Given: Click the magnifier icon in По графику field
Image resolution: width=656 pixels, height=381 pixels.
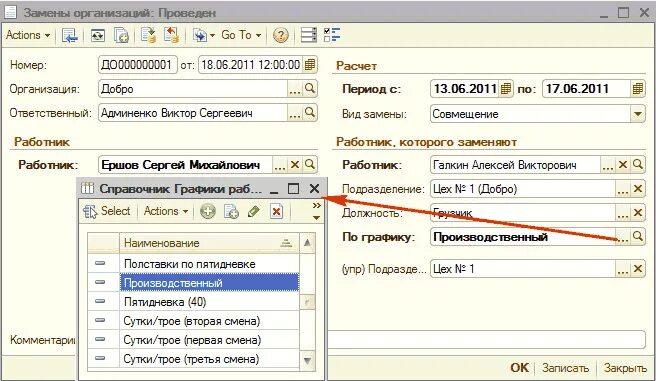Looking at the screenshot, I should (x=638, y=237).
